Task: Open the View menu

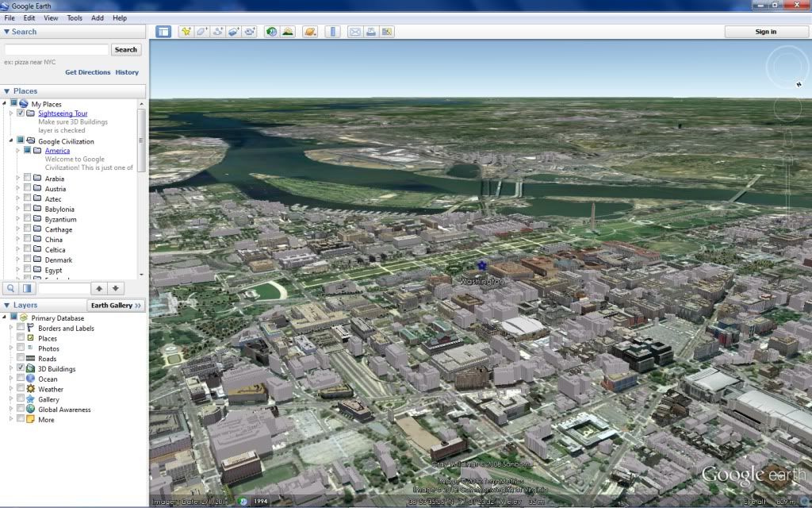Action: [x=51, y=17]
